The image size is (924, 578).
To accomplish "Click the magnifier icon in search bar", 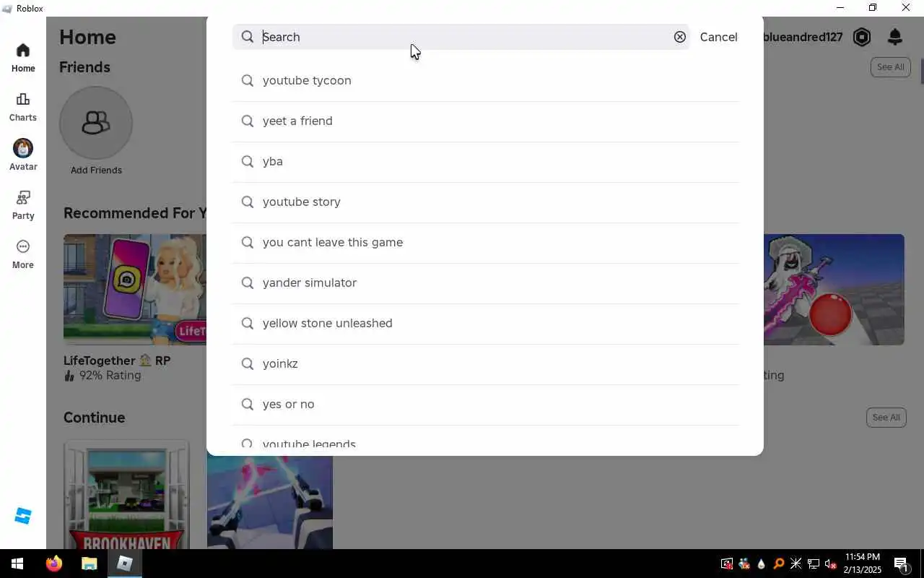I will [248, 37].
